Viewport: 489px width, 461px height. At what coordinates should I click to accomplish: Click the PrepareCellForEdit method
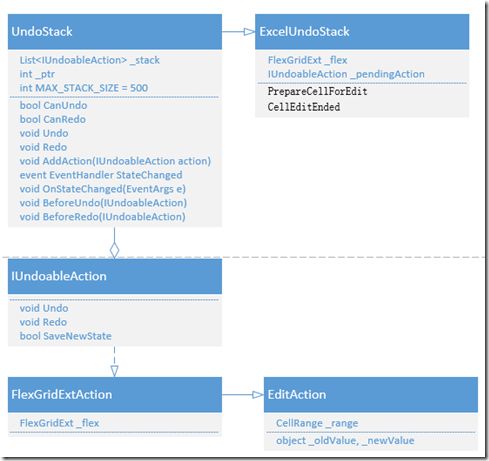click(317, 91)
